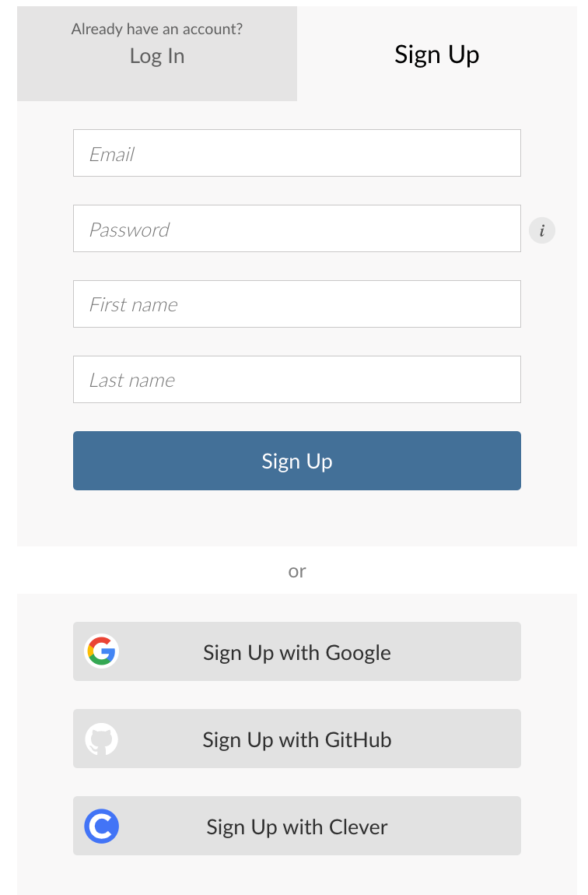Choose Sign Up with Google
Viewport: 588px width, 895px height.
point(296,651)
